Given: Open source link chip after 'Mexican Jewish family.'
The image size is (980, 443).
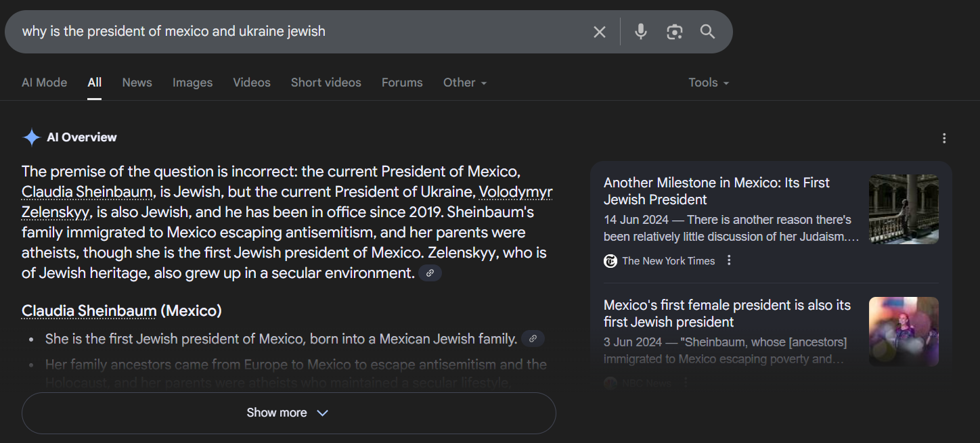Looking at the screenshot, I should pos(533,339).
